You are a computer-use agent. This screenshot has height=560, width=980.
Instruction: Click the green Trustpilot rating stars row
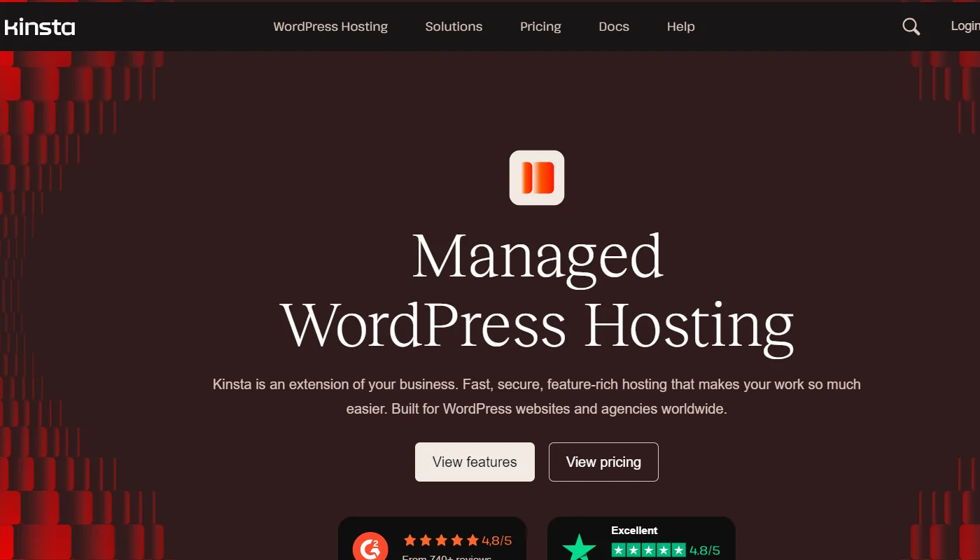tap(648, 550)
